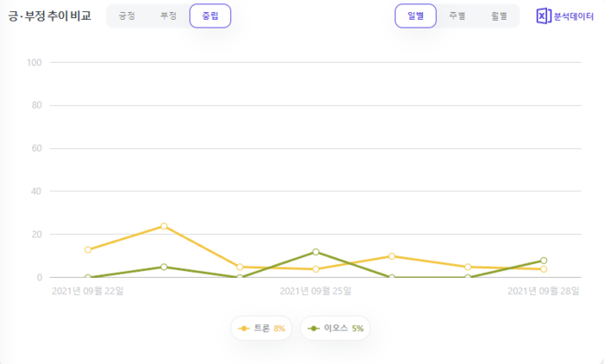The width and height of the screenshot is (604, 364).
Task: Select the 긍정 sentiment tab
Action: [x=127, y=16]
